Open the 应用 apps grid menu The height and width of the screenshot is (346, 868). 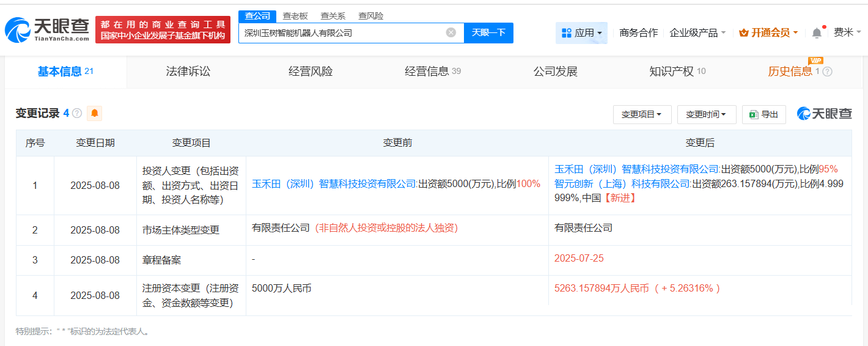click(581, 33)
